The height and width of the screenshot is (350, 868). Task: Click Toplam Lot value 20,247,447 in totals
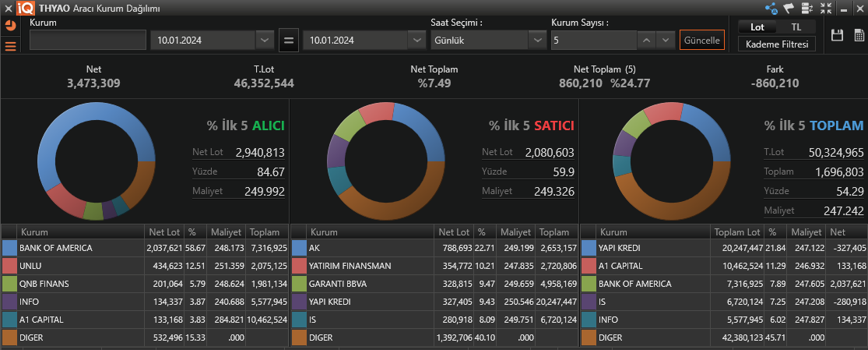point(743,248)
